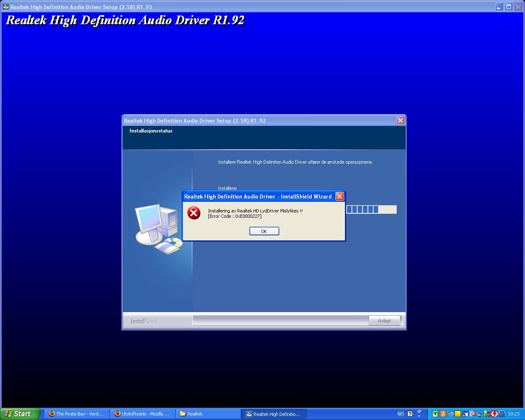The height and width of the screenshot is (420, 525).
Task: Click the installation progress bar
Action: coord(371,210)
